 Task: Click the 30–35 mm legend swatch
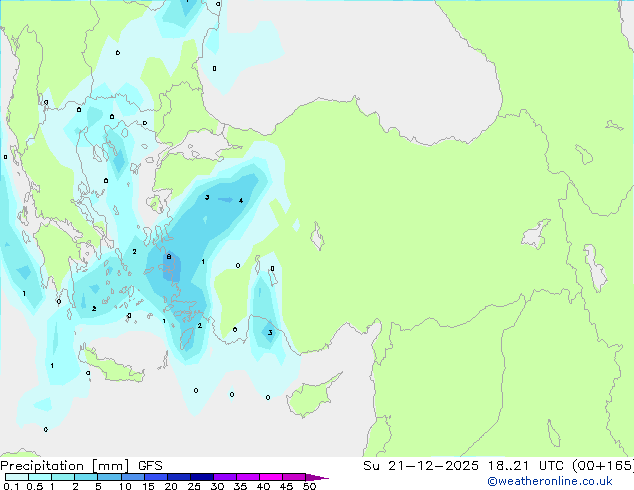click(225, 477)
